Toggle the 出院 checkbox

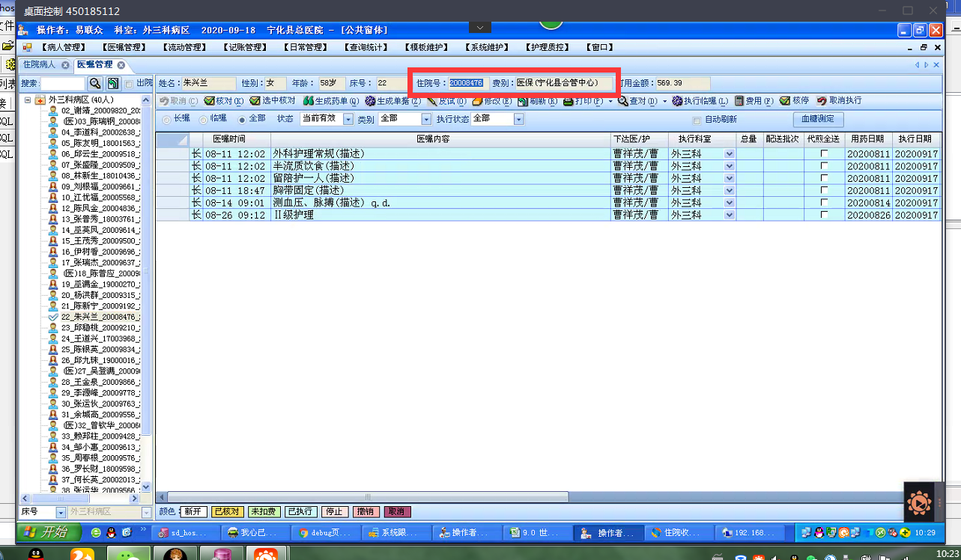[129, 84]
